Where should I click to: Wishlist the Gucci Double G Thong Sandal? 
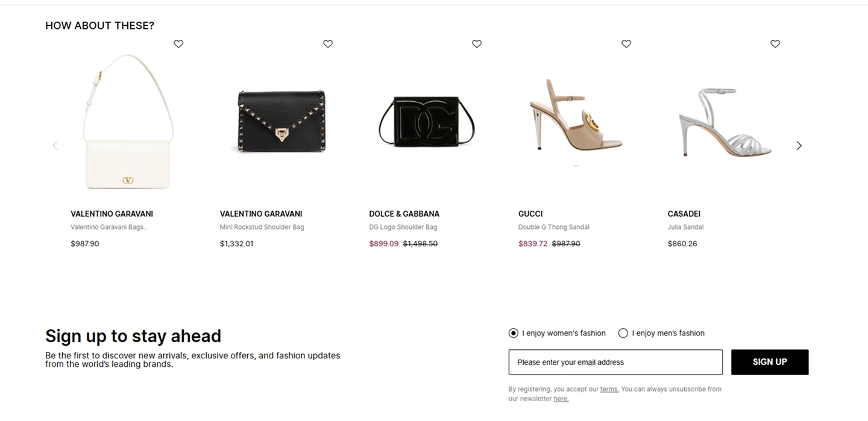(x=626, y=44)
